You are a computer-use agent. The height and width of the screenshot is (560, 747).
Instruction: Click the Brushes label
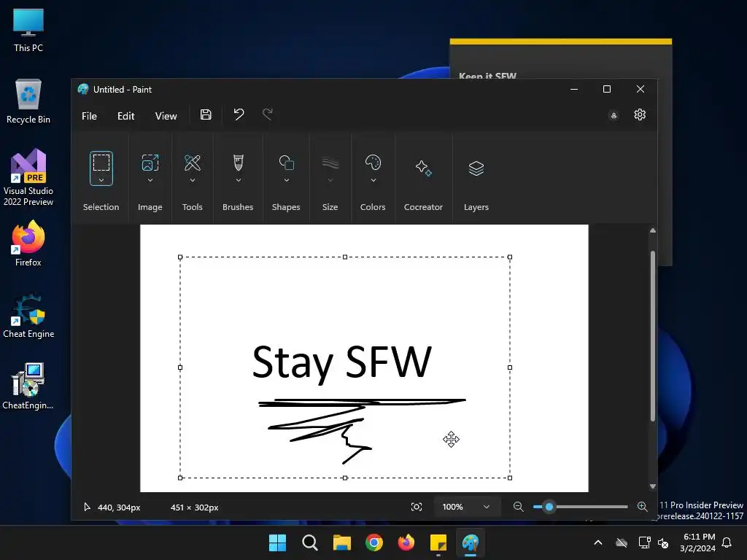(238, 207)
